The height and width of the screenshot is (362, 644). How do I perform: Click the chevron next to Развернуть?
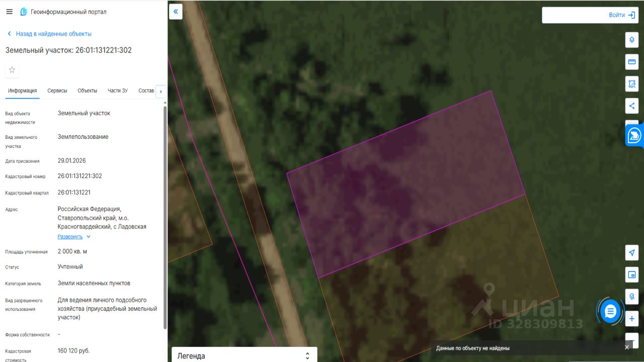89,236
